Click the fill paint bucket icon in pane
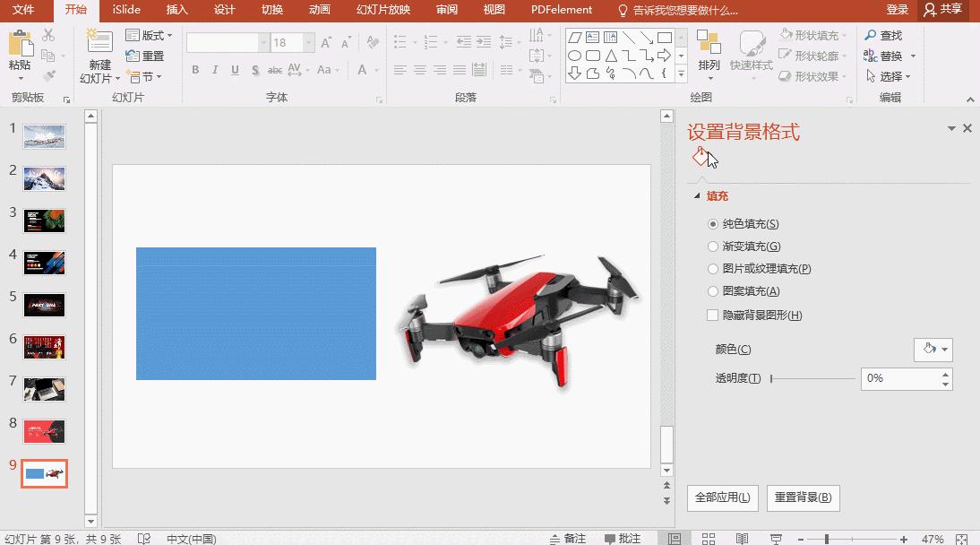 pyautogui.click(x=701, y=157)
